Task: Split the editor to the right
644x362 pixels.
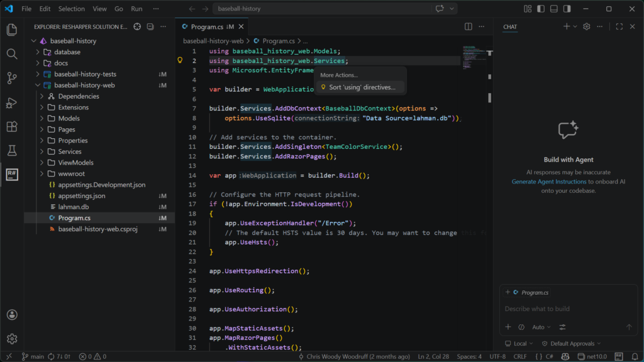Action: 469,26
